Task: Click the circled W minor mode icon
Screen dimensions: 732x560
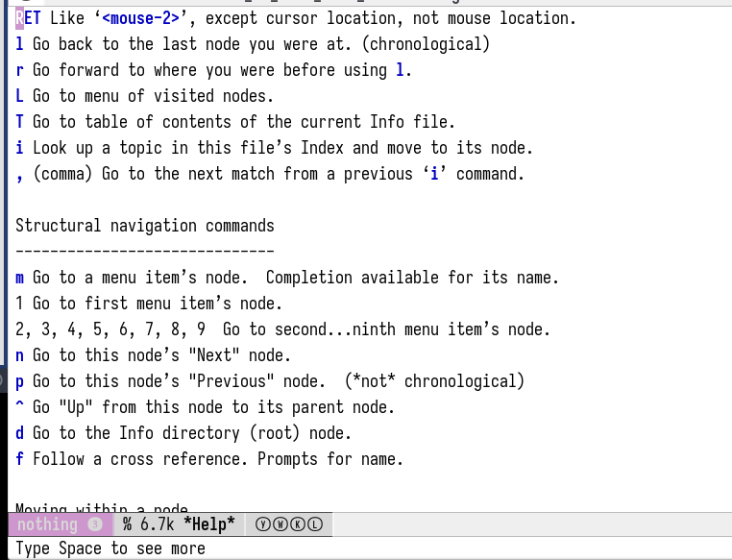Action: 281,524
